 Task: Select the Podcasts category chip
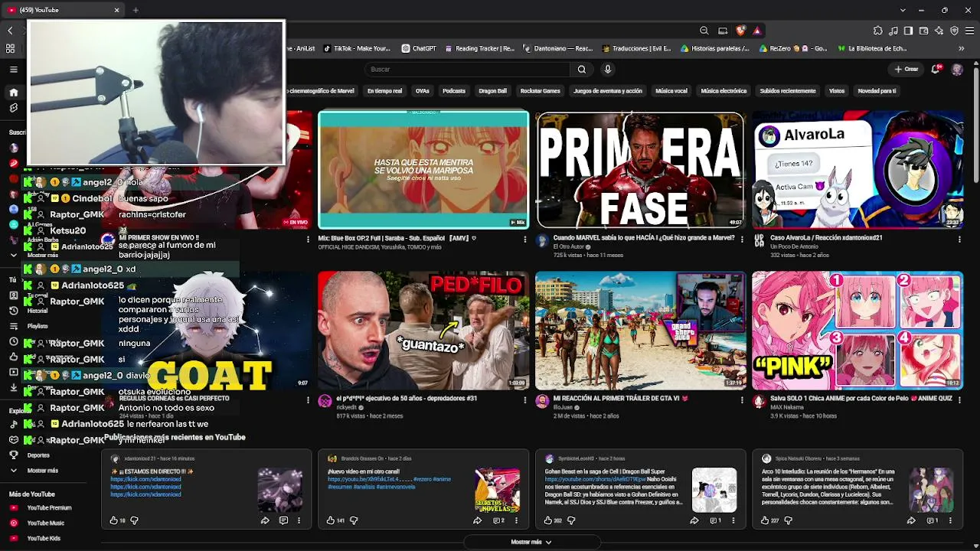coord(454,91)
